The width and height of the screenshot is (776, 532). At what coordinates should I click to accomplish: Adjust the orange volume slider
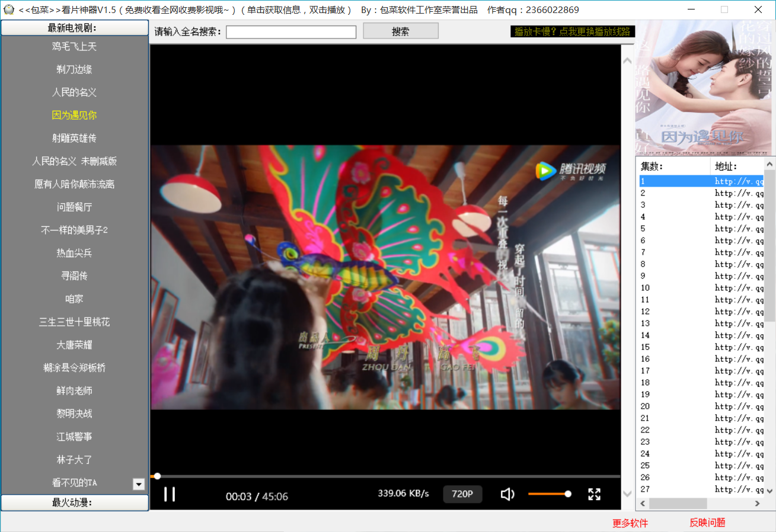pos(548,494)
